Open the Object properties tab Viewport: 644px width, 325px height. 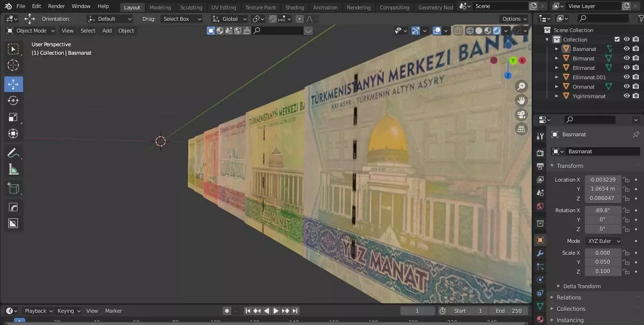[540, 240]
